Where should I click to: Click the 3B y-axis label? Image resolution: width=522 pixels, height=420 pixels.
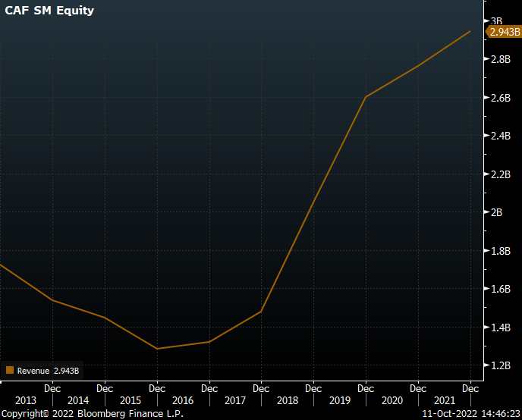click(x=496, y=20)
